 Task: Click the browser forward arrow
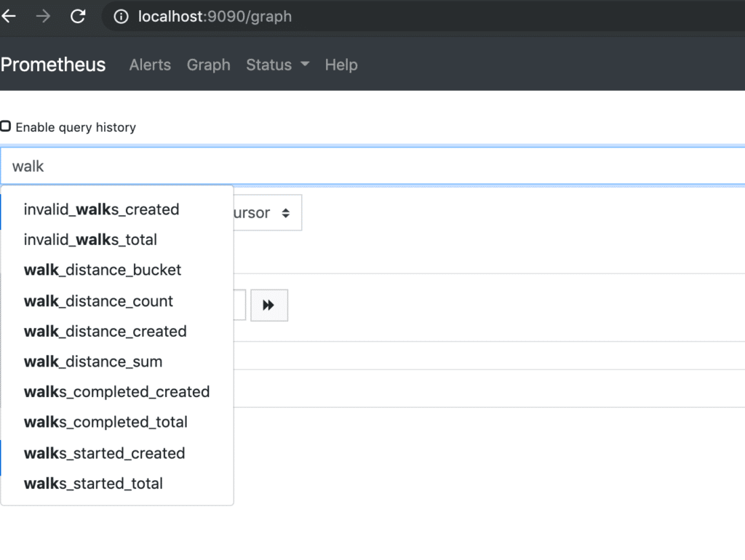coord(44,16)
